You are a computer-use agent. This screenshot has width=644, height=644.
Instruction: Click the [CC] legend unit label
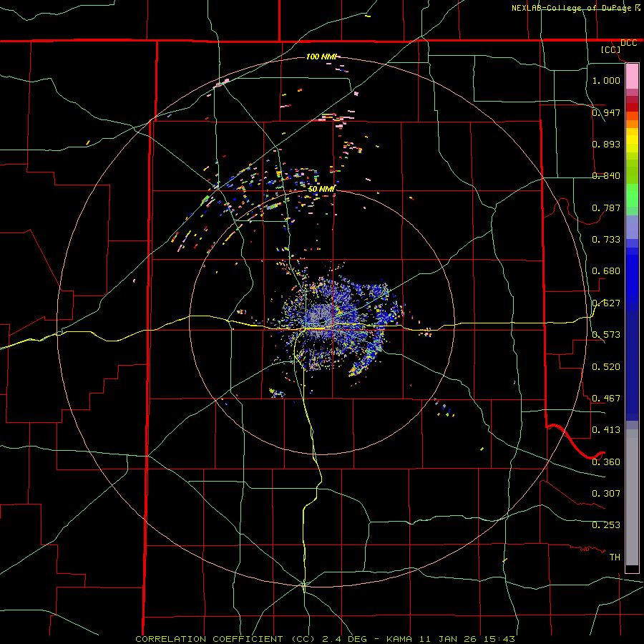click(611, 49)
